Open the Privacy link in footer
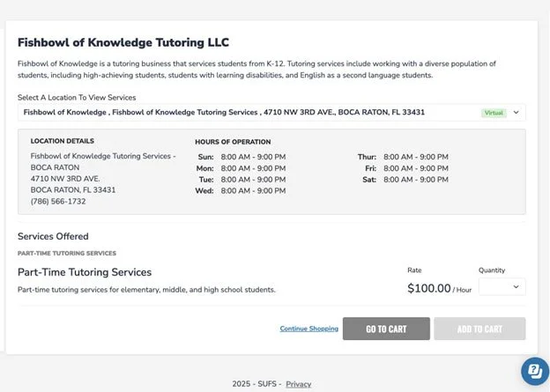 click(299, 384)
